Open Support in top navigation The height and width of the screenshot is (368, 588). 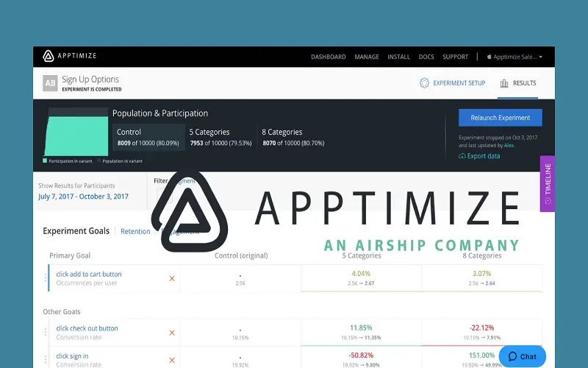point(455,57)
